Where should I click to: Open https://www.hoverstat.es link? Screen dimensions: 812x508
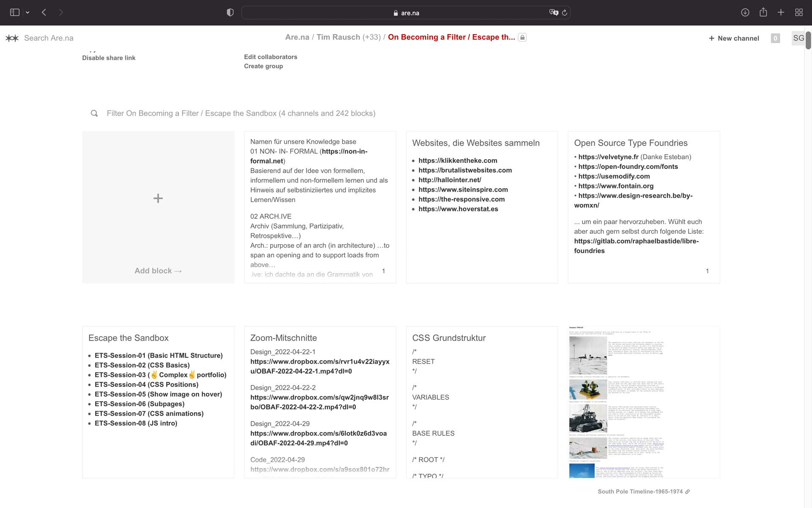point(458,209)
